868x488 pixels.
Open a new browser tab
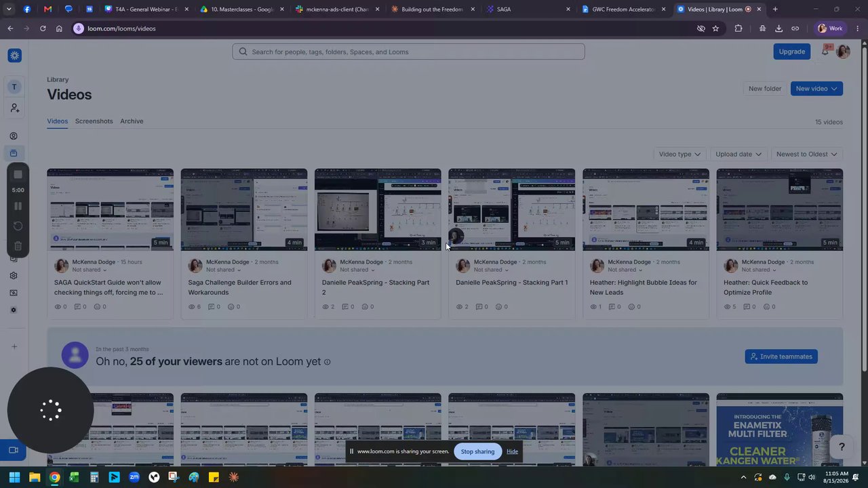point(775,9)
